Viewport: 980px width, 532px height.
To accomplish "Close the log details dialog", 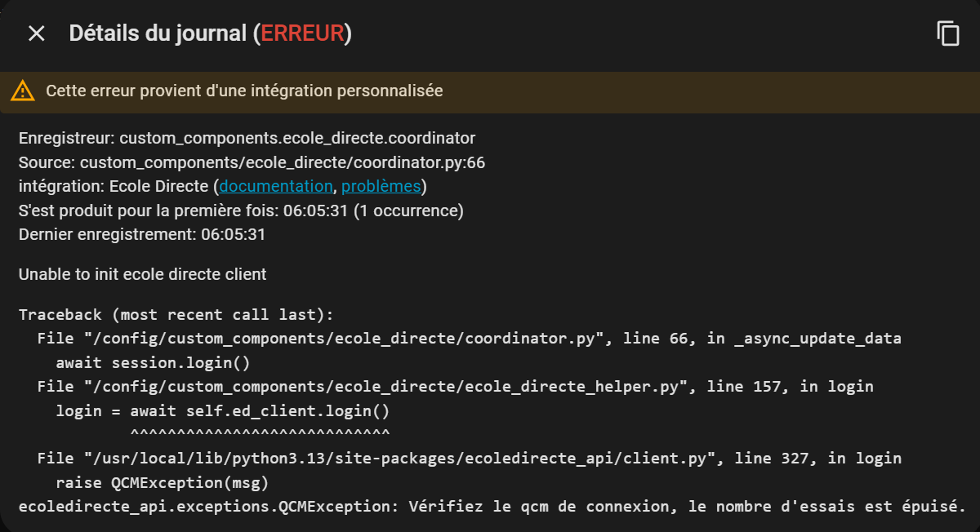I will 37,33.
